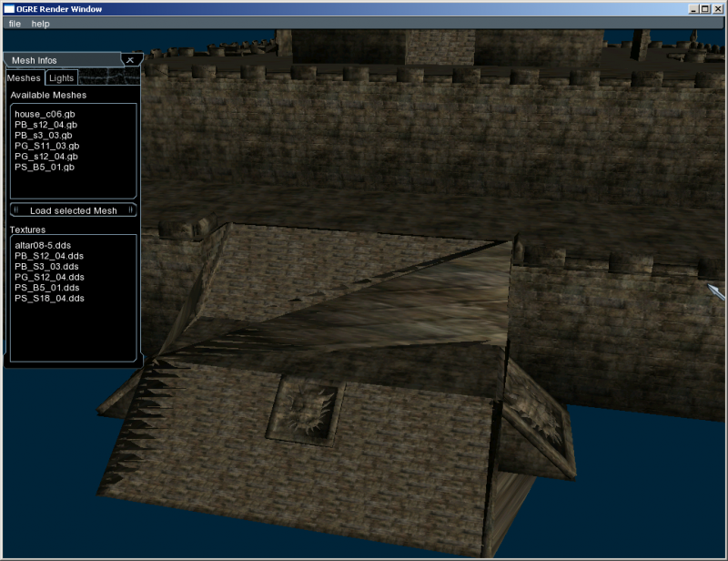Screen dimensions: 728x561
Task: Select PS_B5_01.gb mesh entry
Action: [x=44, y=167]
